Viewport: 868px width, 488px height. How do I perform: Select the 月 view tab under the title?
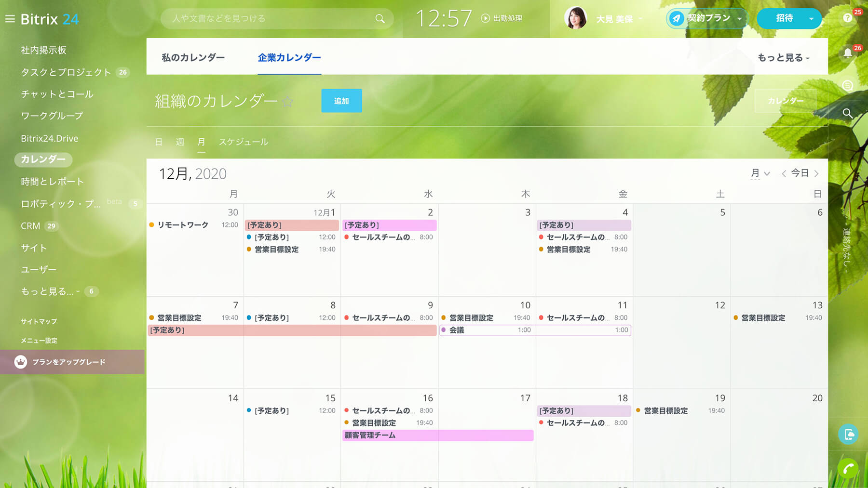[201, 142]
